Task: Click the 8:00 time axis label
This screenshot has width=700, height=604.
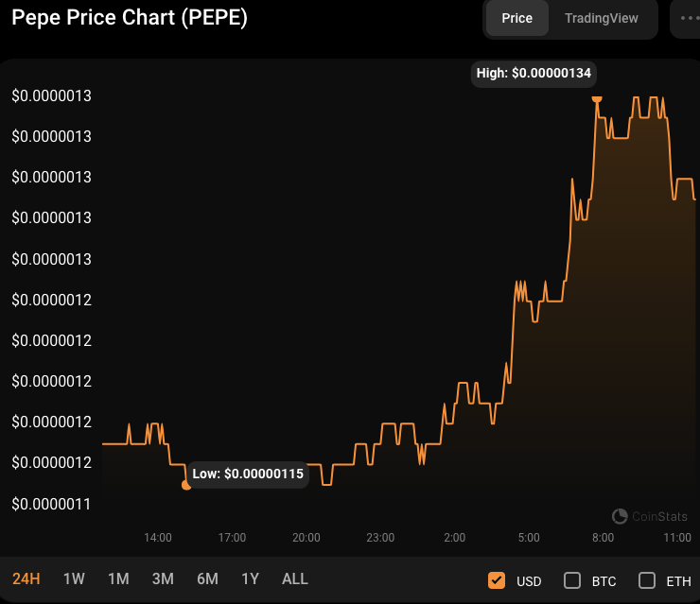Action: (603, 538)
